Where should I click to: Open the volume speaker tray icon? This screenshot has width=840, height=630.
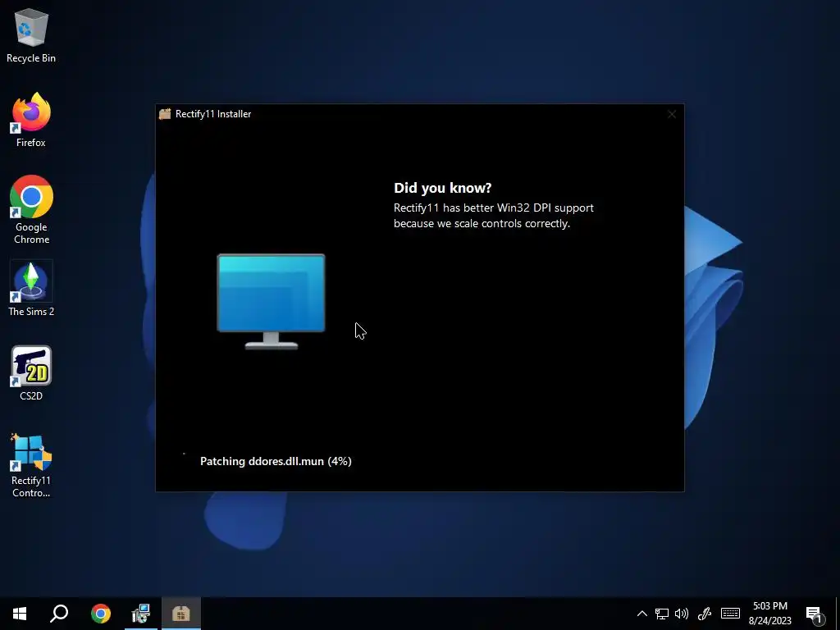click(682, 614)
